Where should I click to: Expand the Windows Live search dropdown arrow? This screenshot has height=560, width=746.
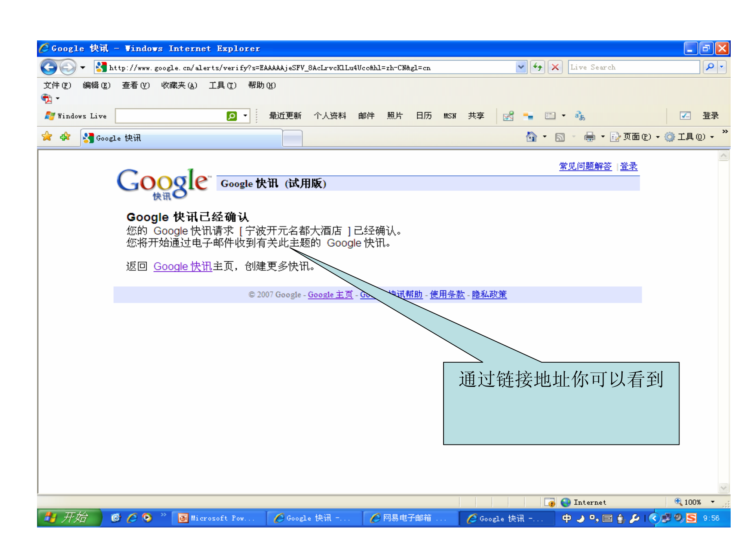click(x=245, y=116)
